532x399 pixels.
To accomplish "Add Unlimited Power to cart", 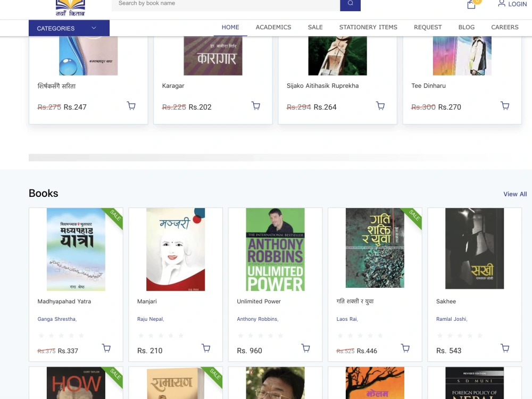I will (x=306, y=348).
